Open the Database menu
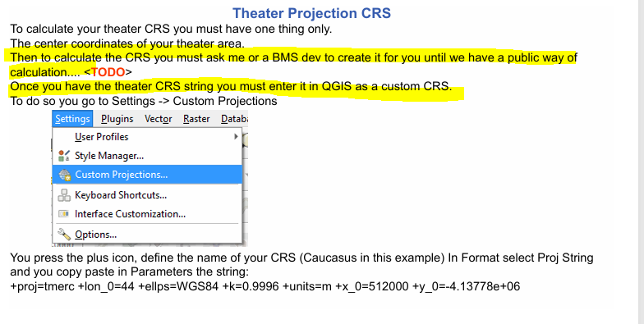Image resolution: width=644 pixels, height=324 pixels. tap(234, 119)
